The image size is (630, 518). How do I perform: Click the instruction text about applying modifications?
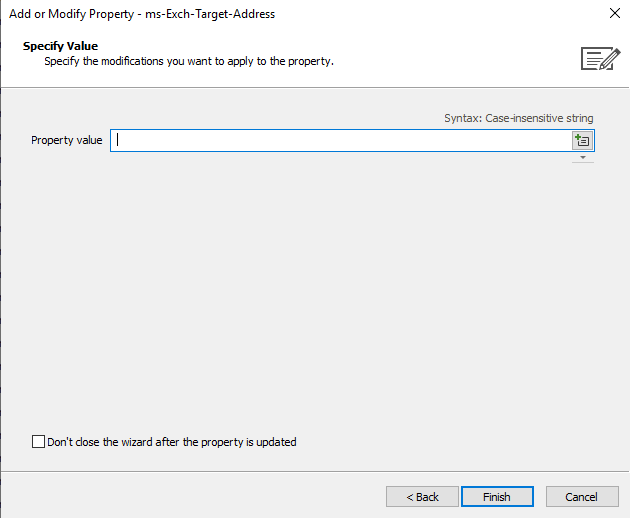[189, 61]
